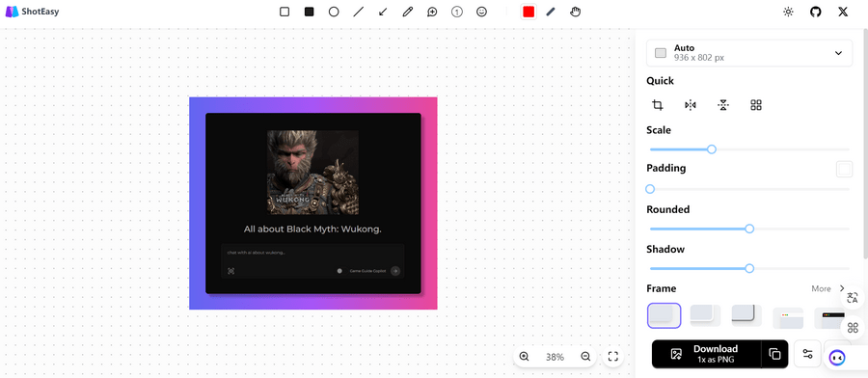Toggle light and dark theme
This screenshot has width=868, height=378.
point(788,12)
